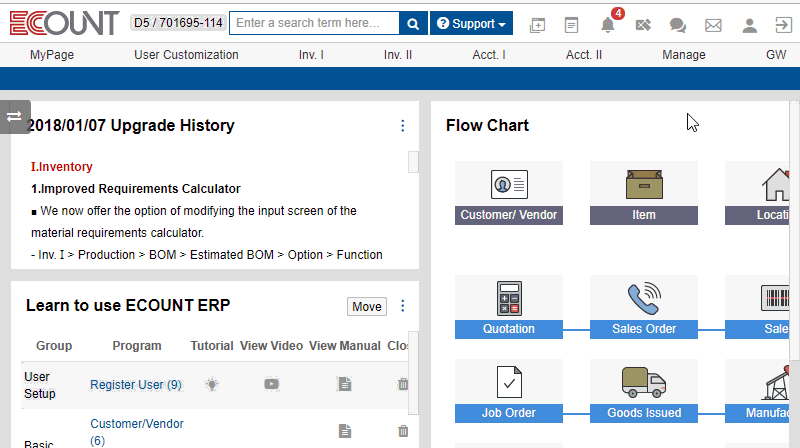Click the User Setup group cell
The height and width of the screenshot is (448, 800).
coord(40,385)
